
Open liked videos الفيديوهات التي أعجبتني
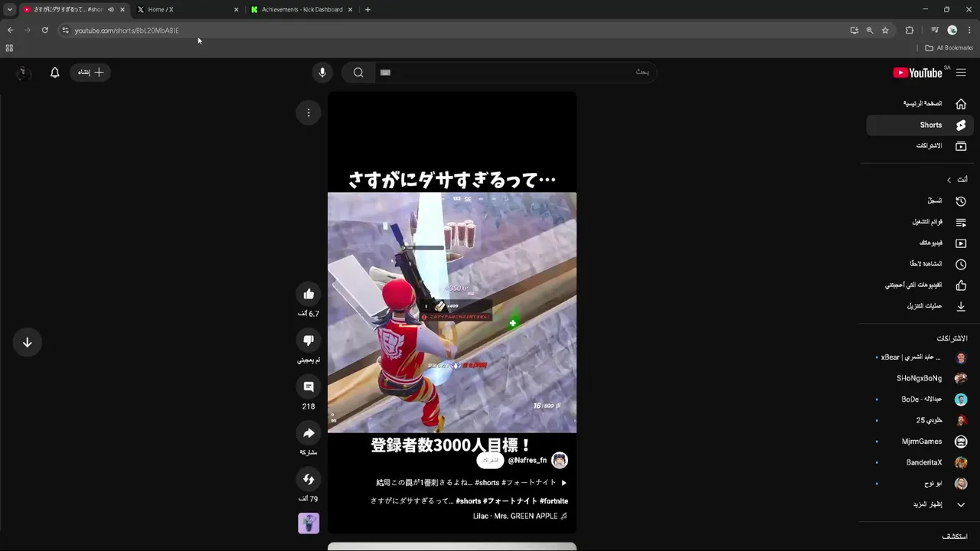coord(920,285)
